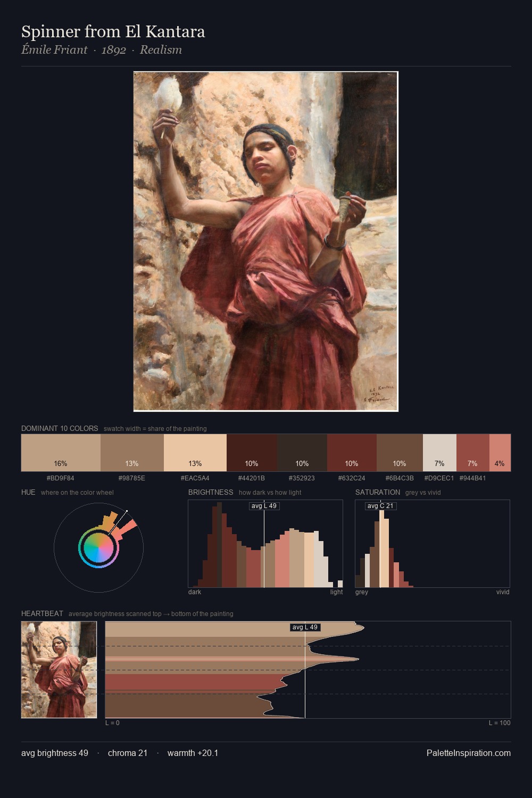This screenshot has height=798, width=532.
Task: Click the SATURATION section heading
Action: pyautogui.click(x=378, y=493)
